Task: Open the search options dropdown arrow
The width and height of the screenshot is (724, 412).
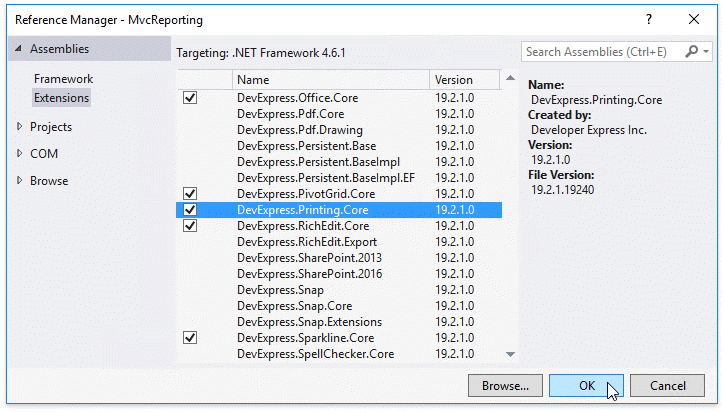Action: point(704,52)
